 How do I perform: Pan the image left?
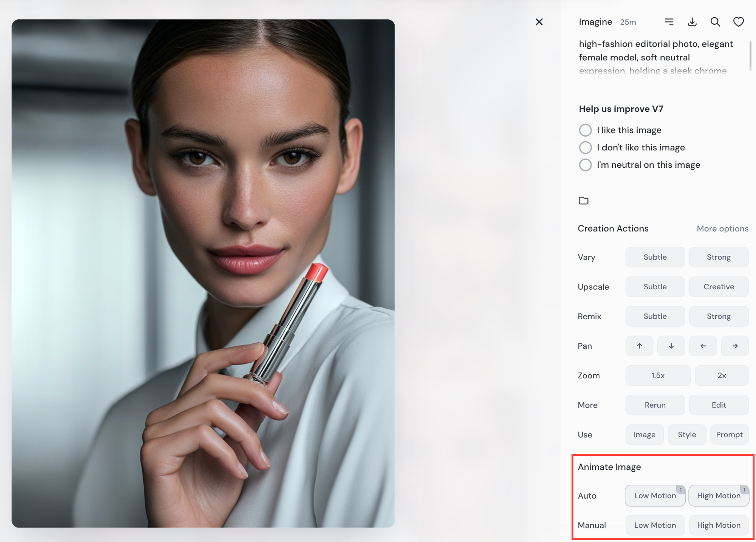(x=703, y=346)
